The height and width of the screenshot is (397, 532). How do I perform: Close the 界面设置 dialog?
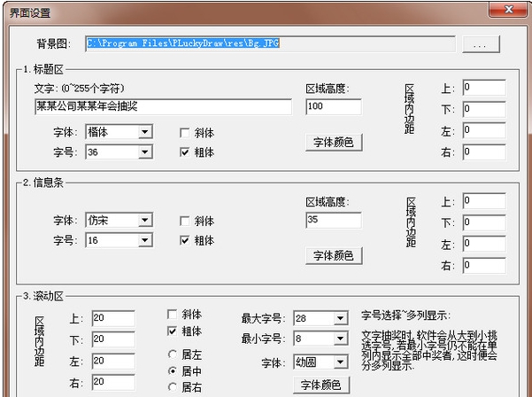pos(508,10)
